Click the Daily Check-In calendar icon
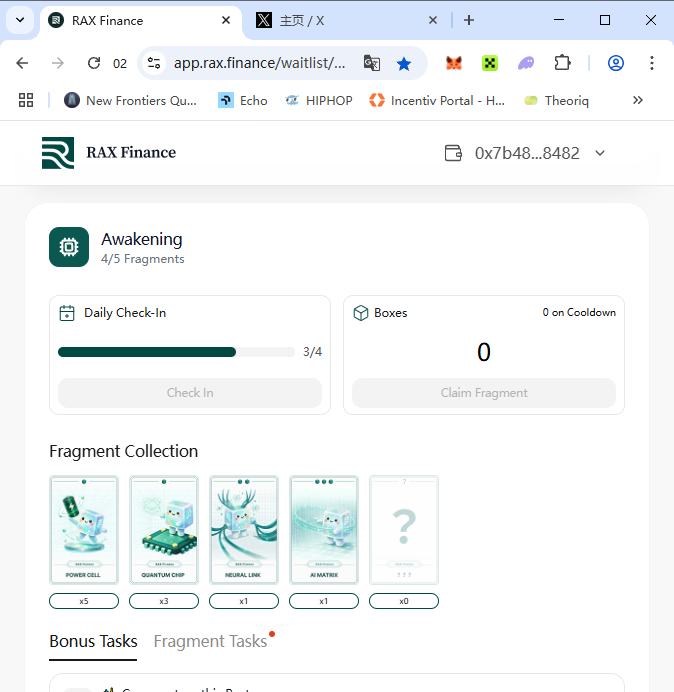674x692 pixels. [x=67, y=313]
